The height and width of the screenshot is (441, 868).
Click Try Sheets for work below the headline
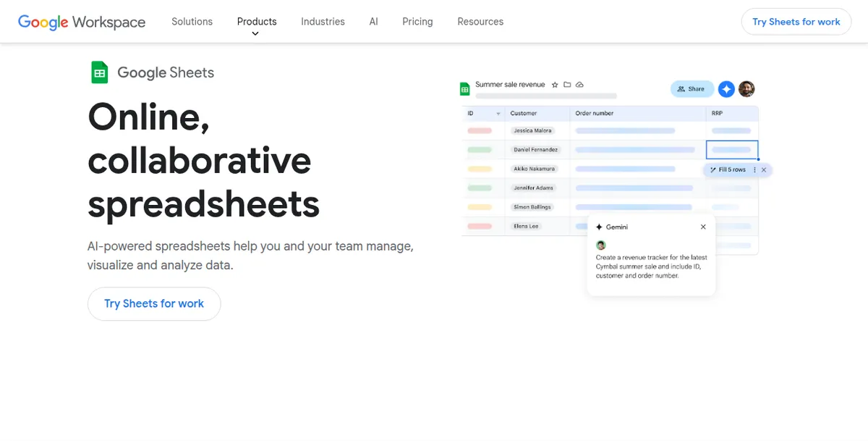click(154, 303)
